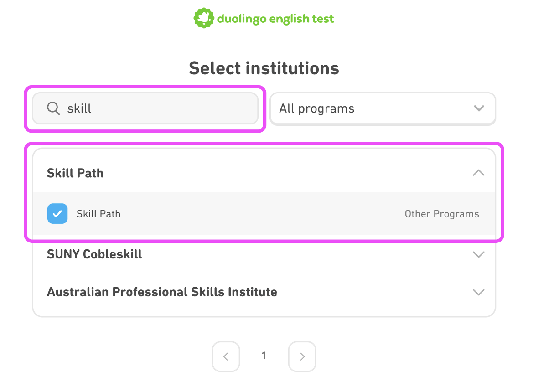Expand SUNY Cobleskill using its chevron
This screenshot has width=549, height=392.
[x=478, y=254]
